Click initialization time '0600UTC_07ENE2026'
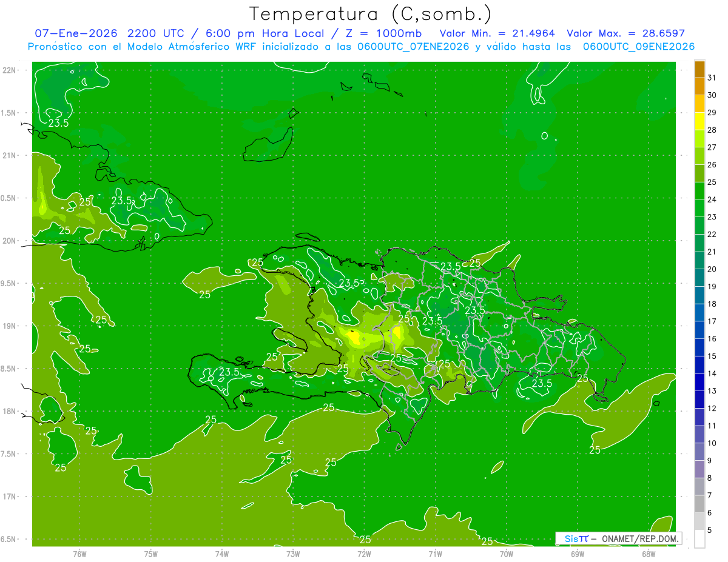The height and width of the screenshot is (562, 728). (x=414, y=47)
